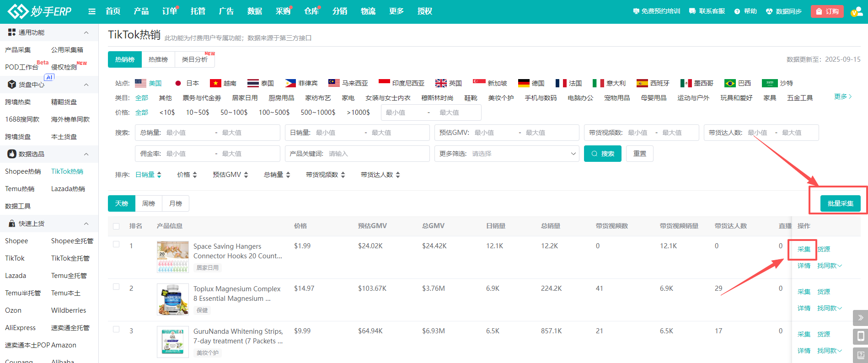The image size is (868, 363).
Task: Switch to the 热推榜 tab
Action: click(158, 59)
